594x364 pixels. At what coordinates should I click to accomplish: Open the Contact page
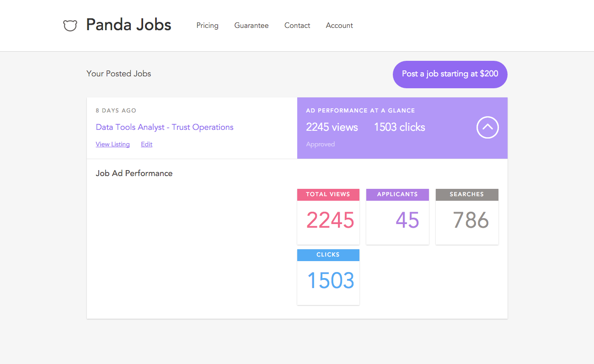(x=297, y=26)
